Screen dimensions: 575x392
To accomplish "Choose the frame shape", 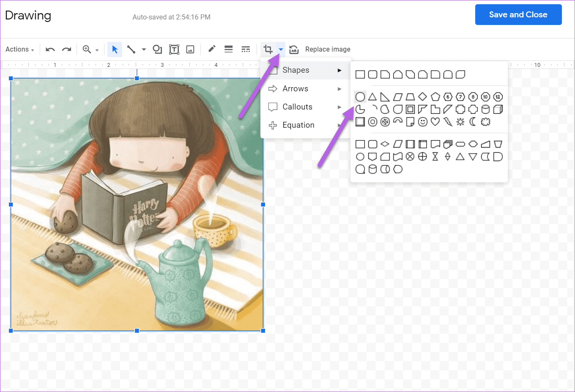I will tap(410, 110).
